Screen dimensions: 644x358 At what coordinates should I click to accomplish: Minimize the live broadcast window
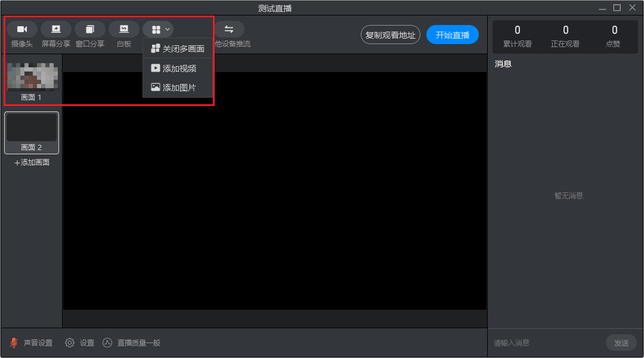(602, 8)
